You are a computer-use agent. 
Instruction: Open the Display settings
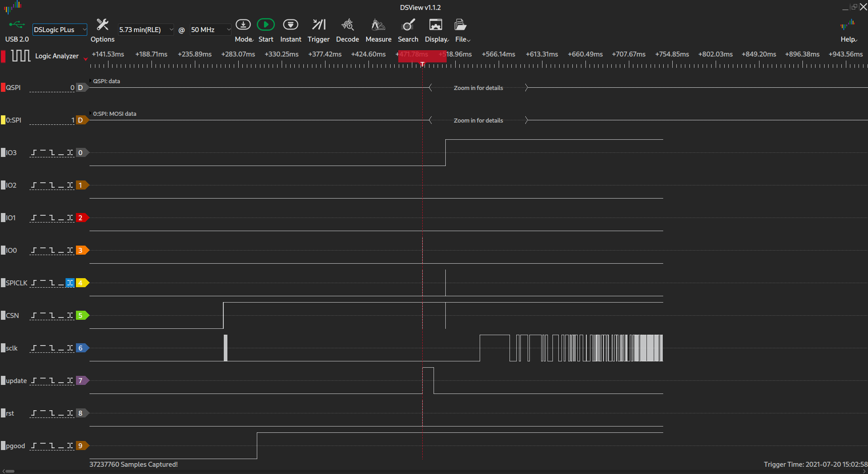click(x=436, y=29)
